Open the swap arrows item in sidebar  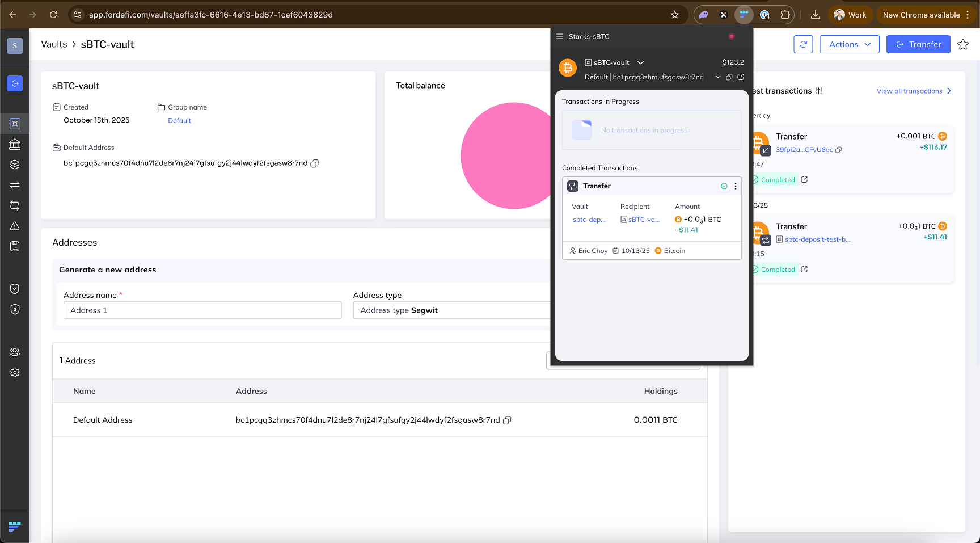(15, 185)
